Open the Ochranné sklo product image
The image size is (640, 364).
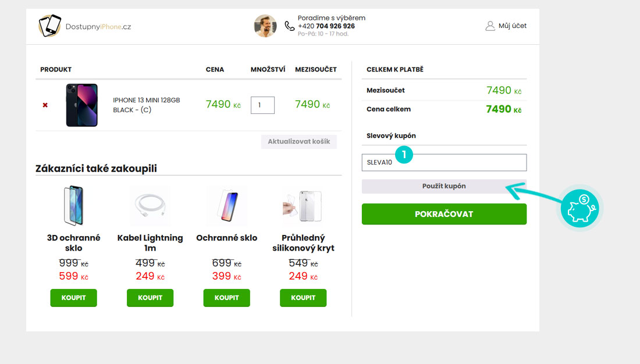[227, 206]
